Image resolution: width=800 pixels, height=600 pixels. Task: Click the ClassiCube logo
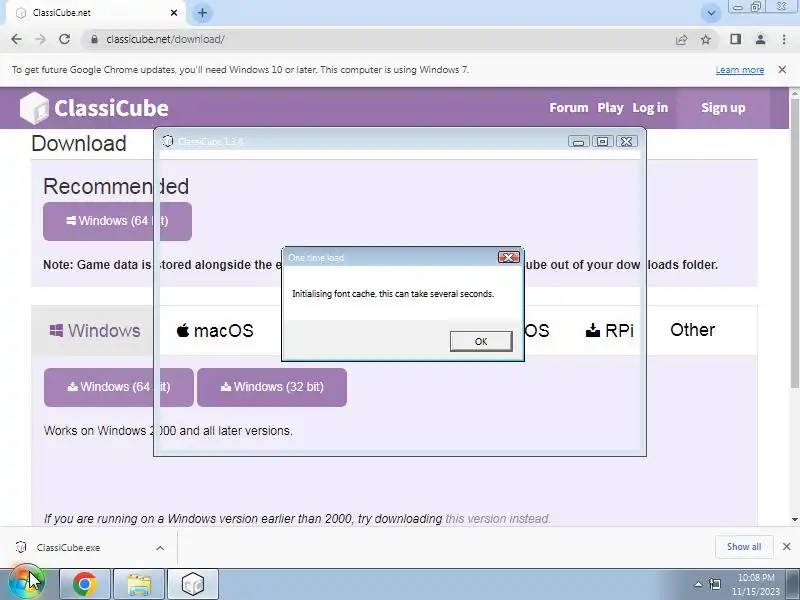(x=94, y=108)
